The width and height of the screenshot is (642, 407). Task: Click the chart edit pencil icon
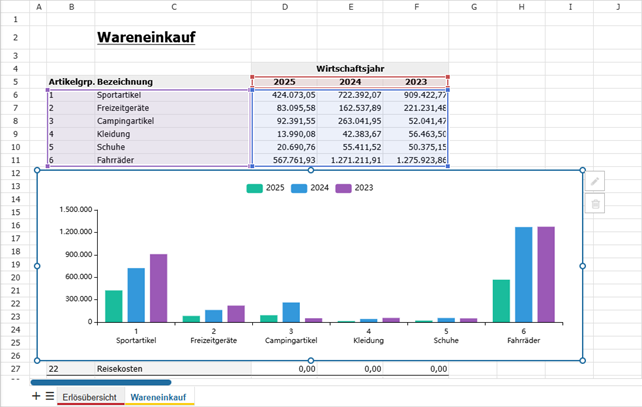pos(595,181)
